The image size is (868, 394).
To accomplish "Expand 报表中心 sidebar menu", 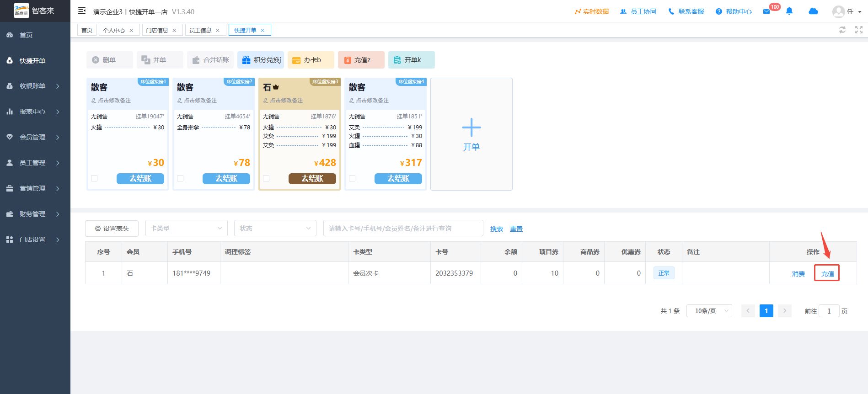I will pyautogui.click(x=35, y=112).
